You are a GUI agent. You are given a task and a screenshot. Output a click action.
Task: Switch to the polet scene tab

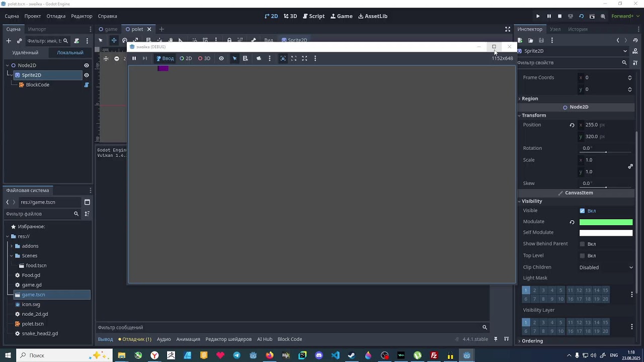point(137,29)
